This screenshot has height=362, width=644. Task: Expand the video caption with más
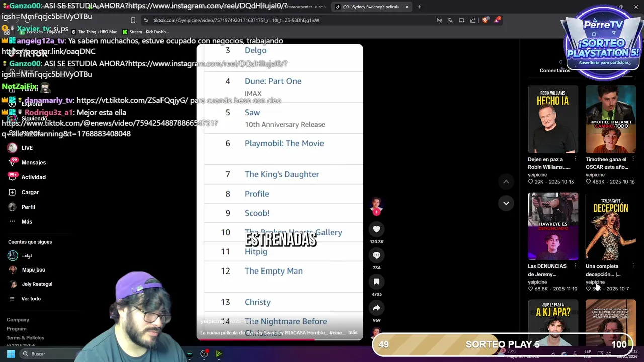click(x=353, y=333)
